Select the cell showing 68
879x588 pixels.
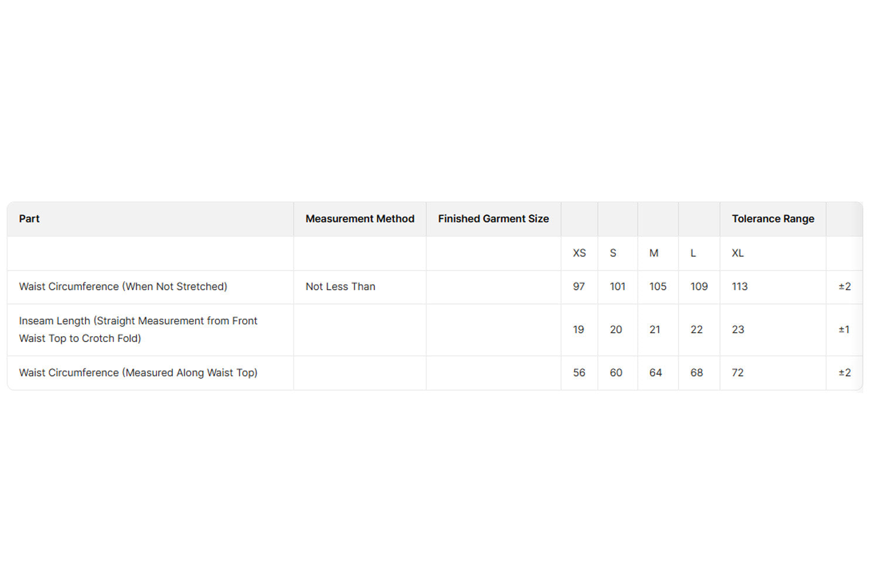tap(696, 373)
